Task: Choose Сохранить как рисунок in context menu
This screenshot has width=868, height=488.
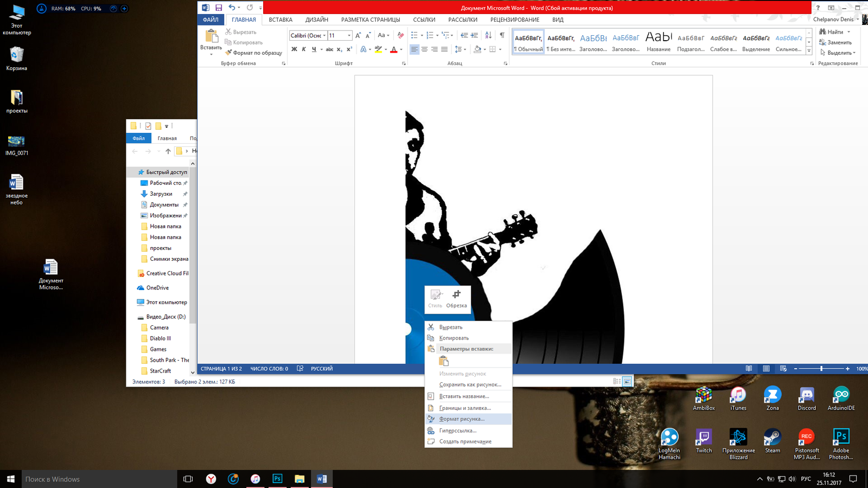Action: [x=468, y=384]
